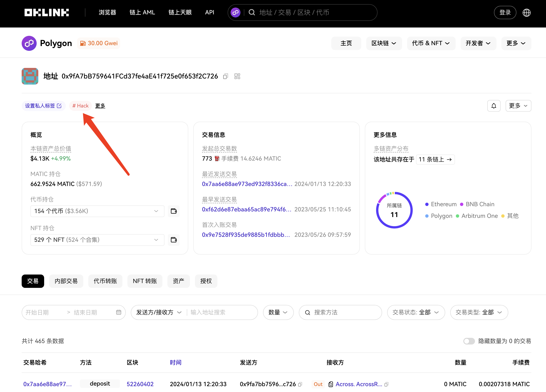Click the BNB Chain legend color dot
The width and height of the screenshot is (546, 392).
tap(462, 204)
